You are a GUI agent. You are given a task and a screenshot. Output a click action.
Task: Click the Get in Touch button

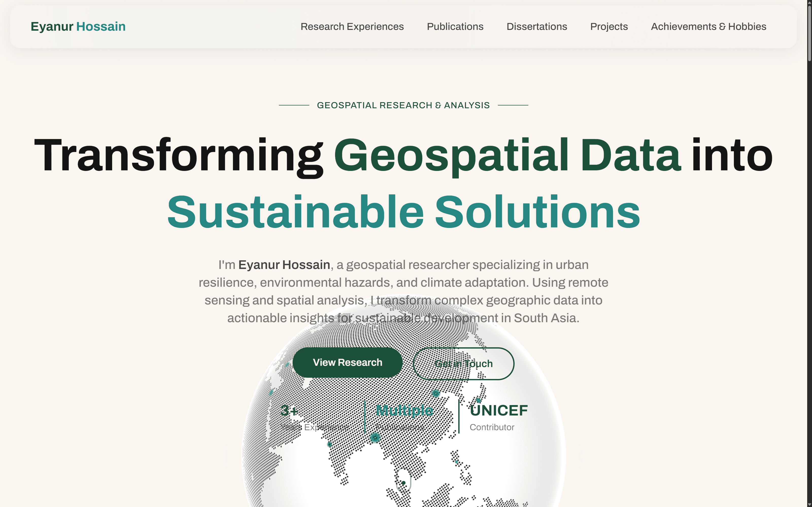click(x=463, y=364)
